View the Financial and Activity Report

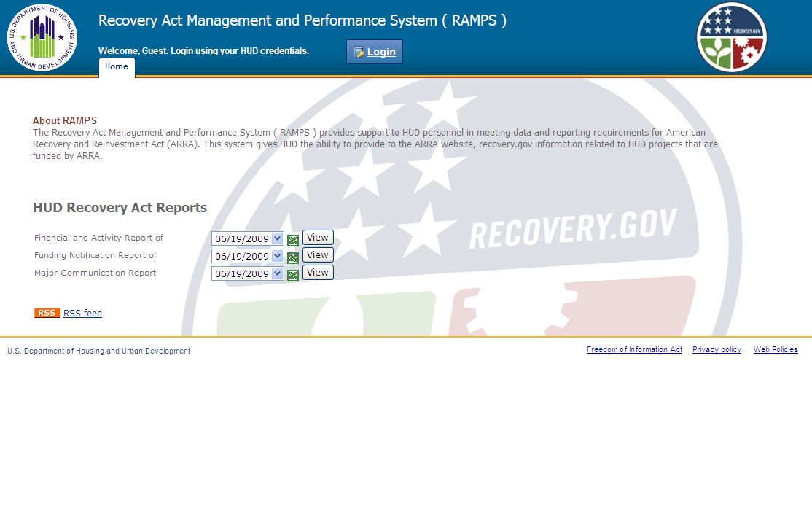coord(318,238)
